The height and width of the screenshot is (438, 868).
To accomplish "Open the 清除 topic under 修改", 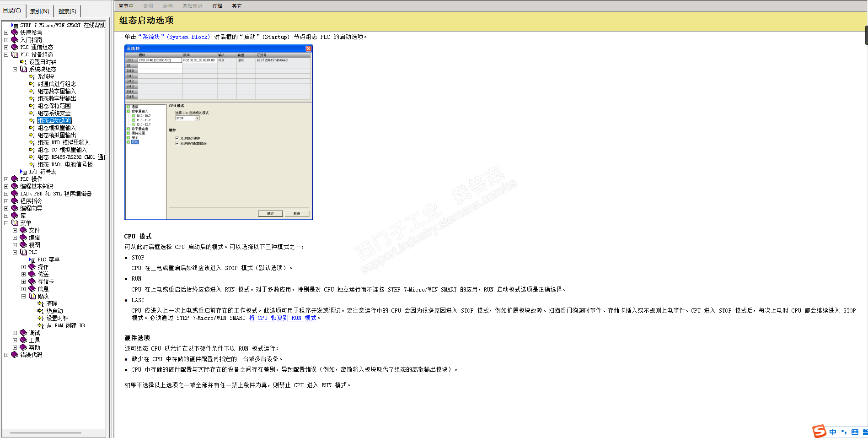I will pos(52,303).
